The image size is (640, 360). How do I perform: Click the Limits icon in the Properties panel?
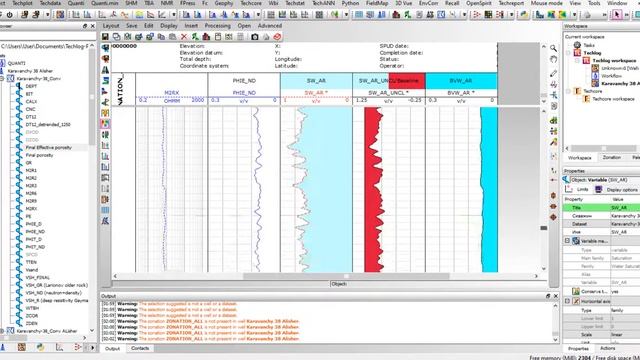569,189
